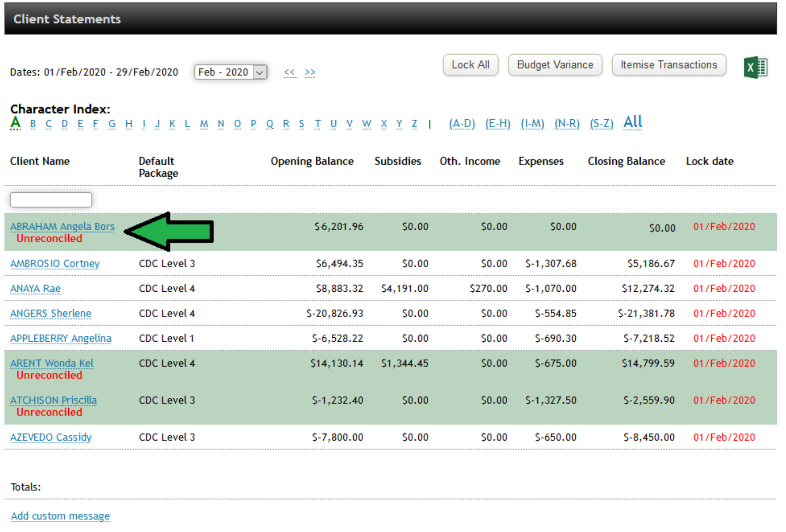Click Itemise Transactions button
This screenshot has height=532, width=786.
pos(668,65)
